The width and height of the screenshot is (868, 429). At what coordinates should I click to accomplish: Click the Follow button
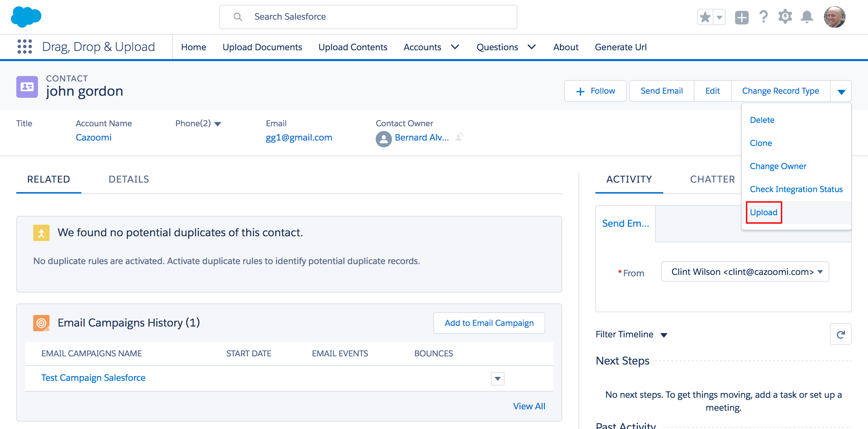coord(595,91)
